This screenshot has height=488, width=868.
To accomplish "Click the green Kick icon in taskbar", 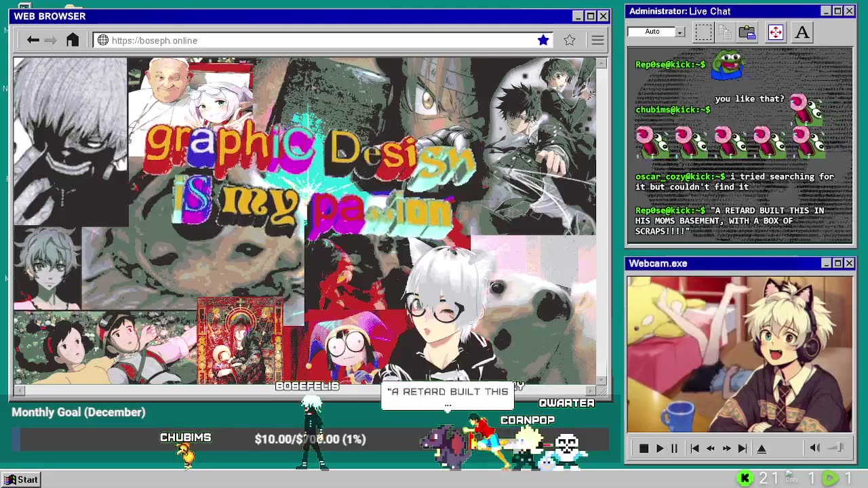I will click(x=745, y=479).
